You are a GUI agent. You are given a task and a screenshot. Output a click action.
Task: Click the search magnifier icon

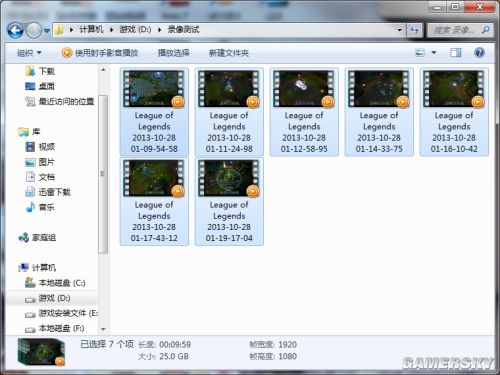[486, 30]
